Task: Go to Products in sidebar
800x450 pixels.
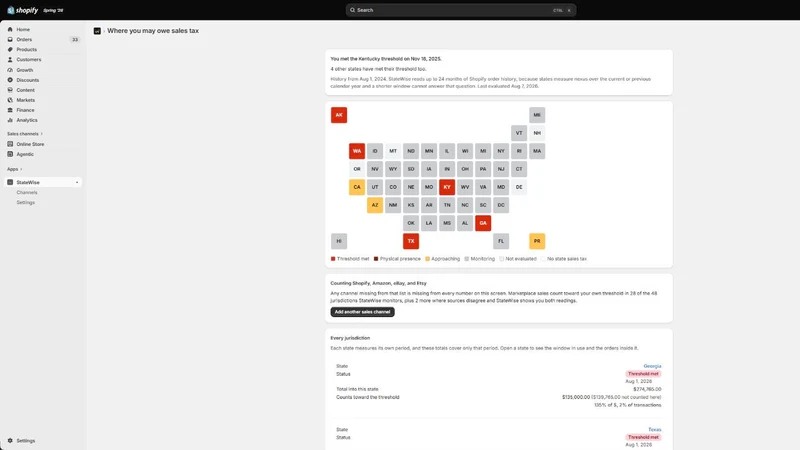Action: click(27, 49)
